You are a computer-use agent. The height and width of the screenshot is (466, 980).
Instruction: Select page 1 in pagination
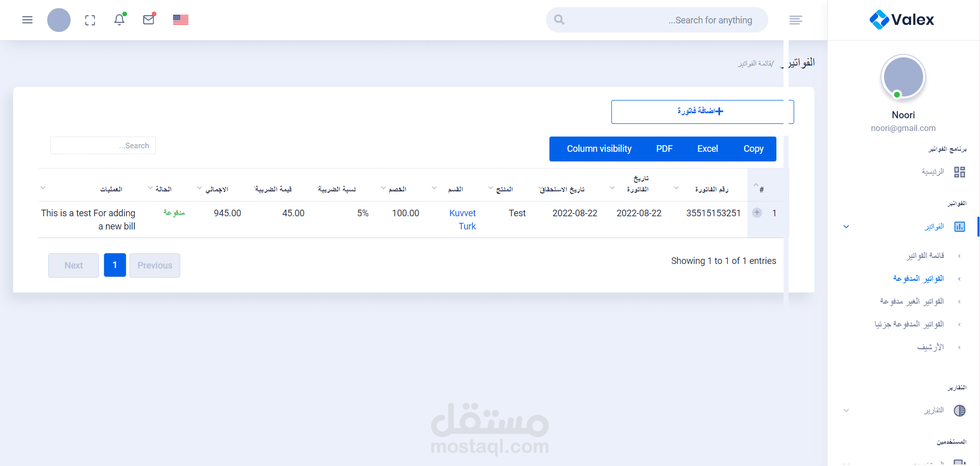click(115, 265)
